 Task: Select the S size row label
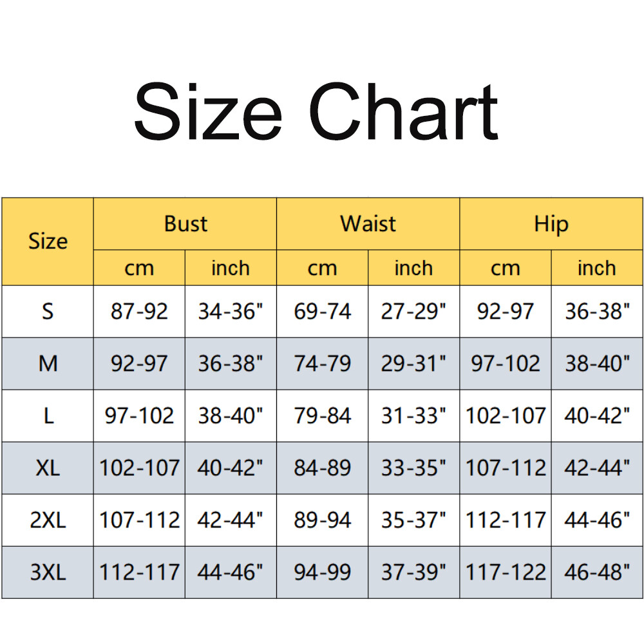tap(48, 312)
